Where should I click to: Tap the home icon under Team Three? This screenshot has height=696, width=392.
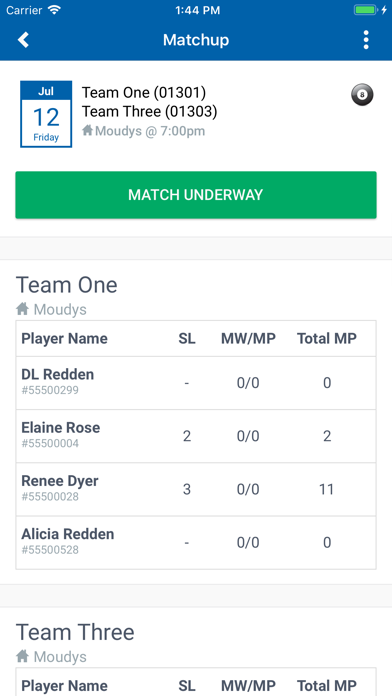23,656
